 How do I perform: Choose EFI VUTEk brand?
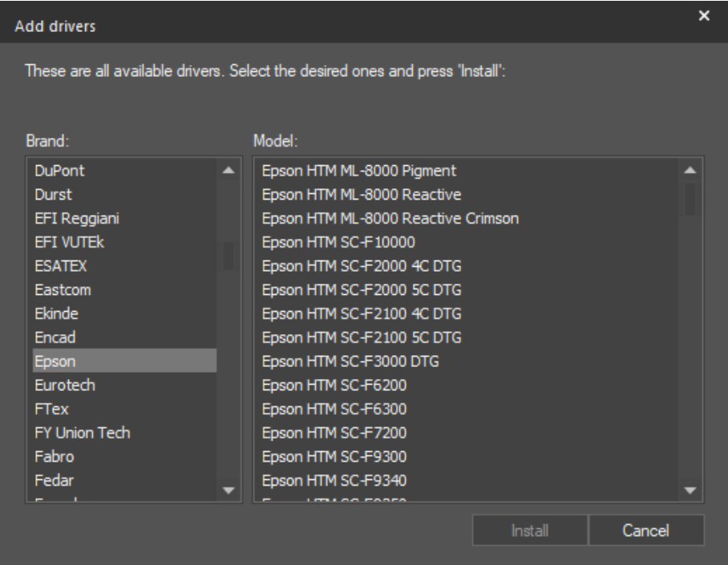pos(124,242)
